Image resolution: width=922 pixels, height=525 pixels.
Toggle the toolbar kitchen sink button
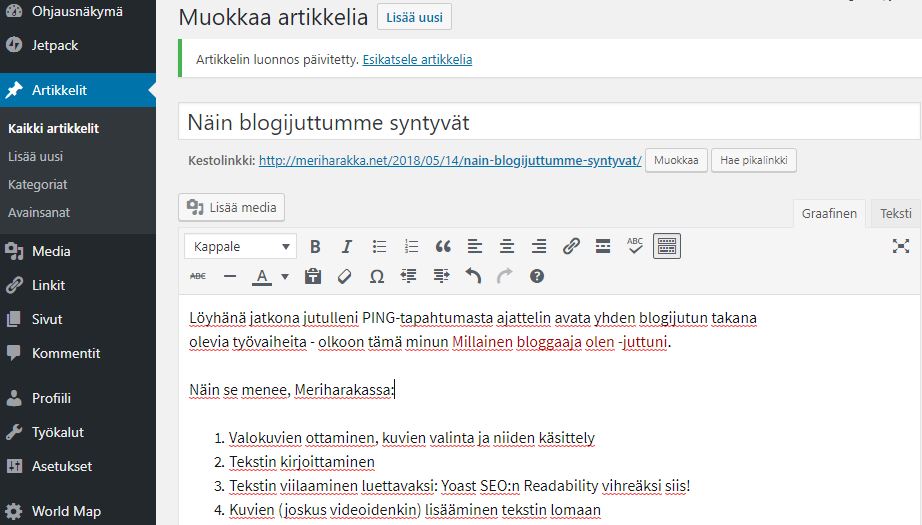pyautogui.click(x=667, y=246)
